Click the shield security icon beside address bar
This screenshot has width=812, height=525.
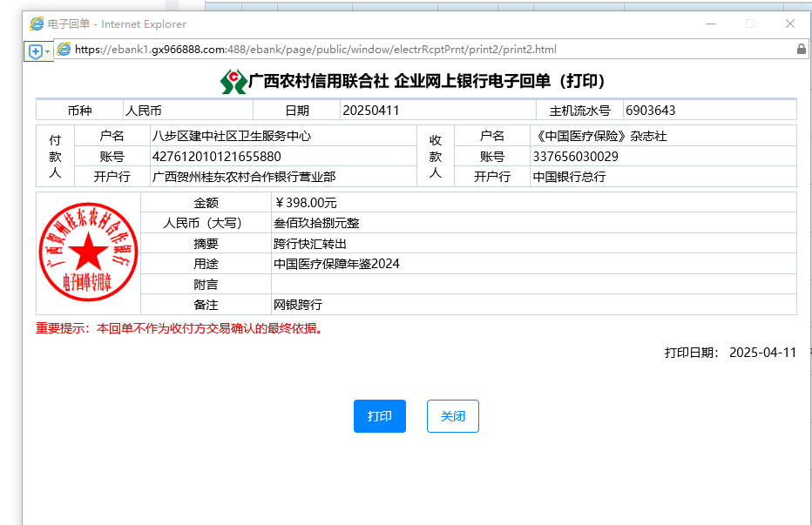pos(35,51)
